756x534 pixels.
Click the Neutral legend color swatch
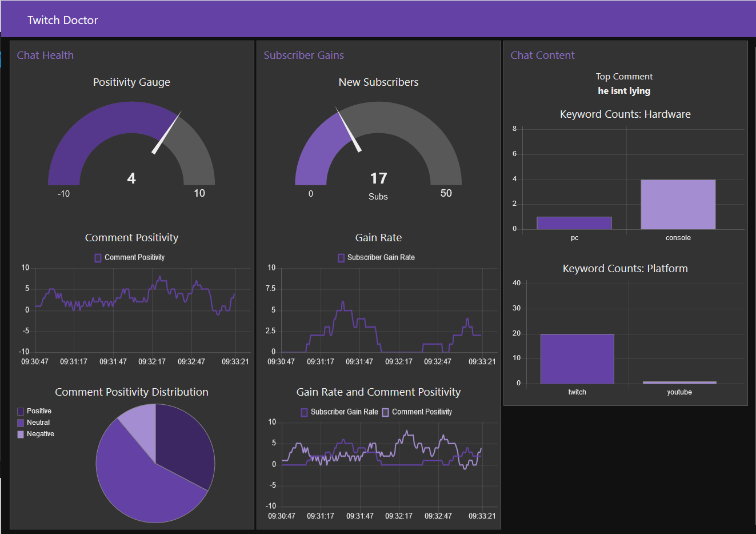[21, 423]
